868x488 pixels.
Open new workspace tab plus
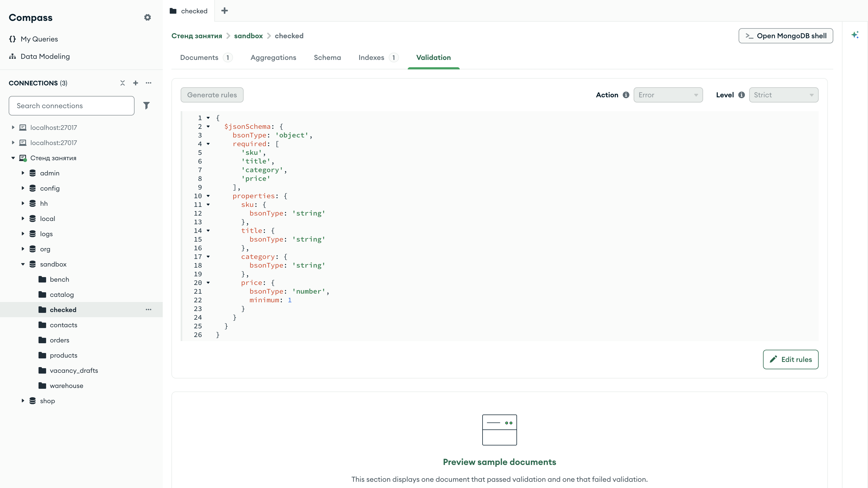[x=224, y=11]
